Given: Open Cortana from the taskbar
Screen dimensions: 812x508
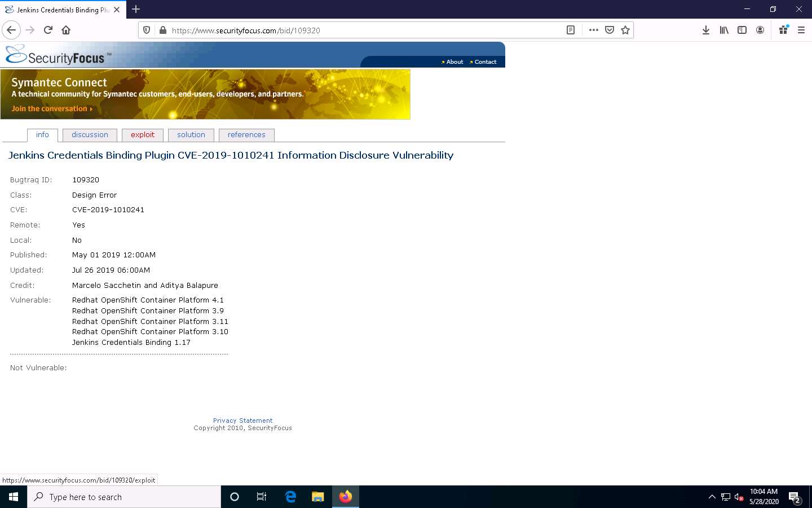Looking at the screenshot, I should (235, 497).
